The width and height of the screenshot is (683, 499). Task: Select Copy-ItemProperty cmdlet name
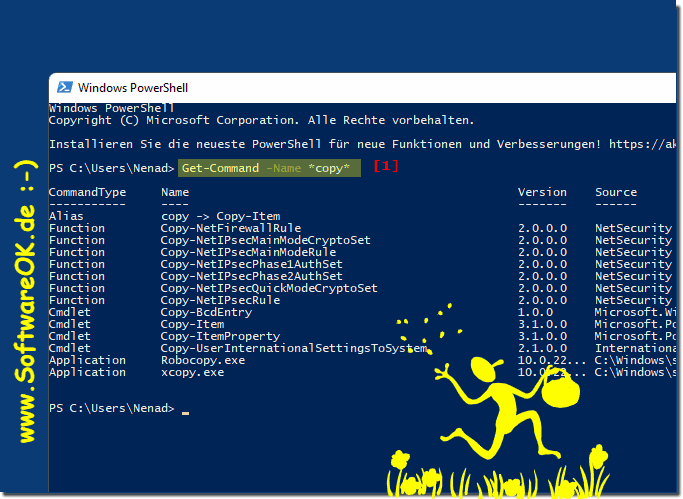point(220,336)
